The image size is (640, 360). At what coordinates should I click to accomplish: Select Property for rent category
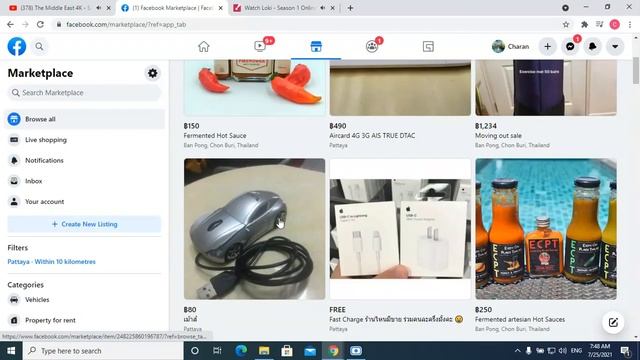tap(84, 320)
